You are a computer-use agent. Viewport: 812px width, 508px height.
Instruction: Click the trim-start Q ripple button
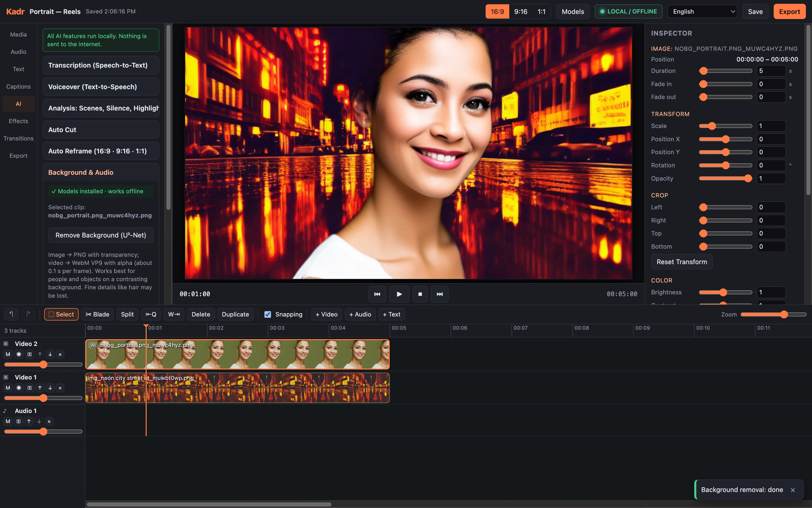click(151, 314)
